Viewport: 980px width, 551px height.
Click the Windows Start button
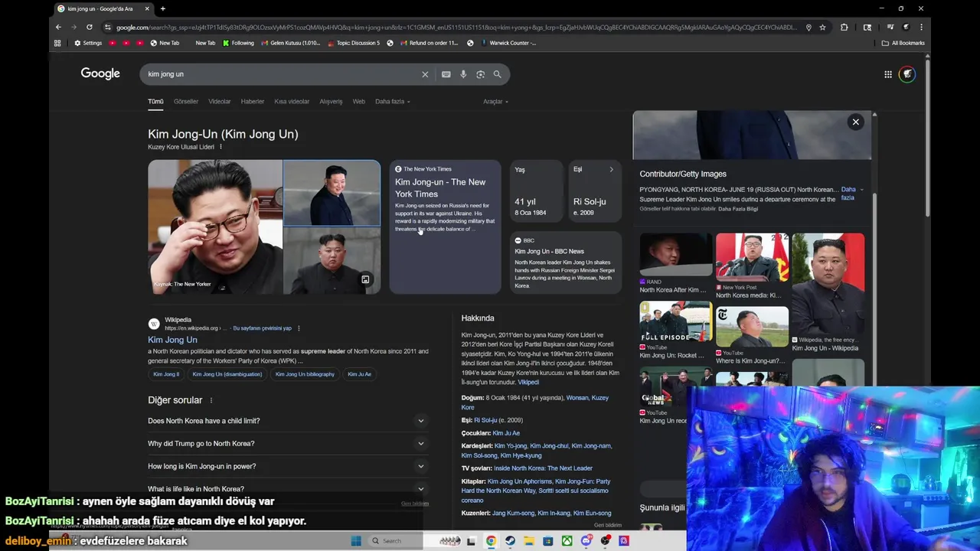[356, 540]
